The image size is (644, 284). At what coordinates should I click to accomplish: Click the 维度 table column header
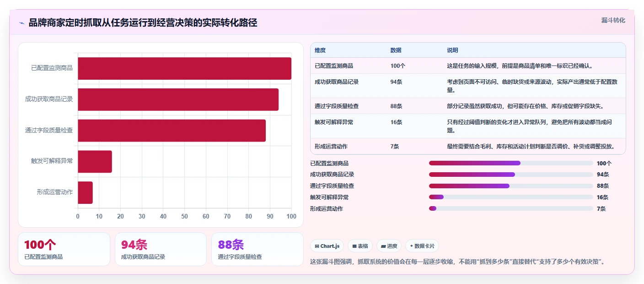pos(320,50)
